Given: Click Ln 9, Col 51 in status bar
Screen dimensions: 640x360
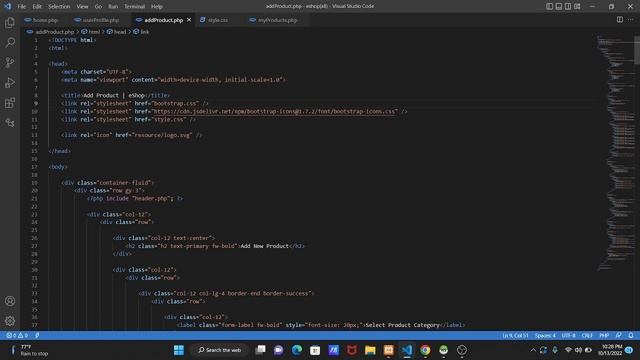Looking at the screenshot, I should 515,336.
